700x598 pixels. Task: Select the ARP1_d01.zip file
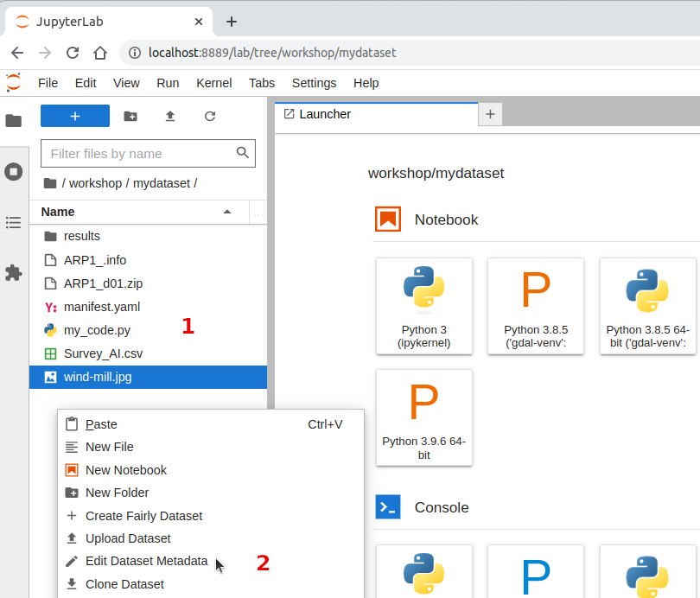click(149, 283)
